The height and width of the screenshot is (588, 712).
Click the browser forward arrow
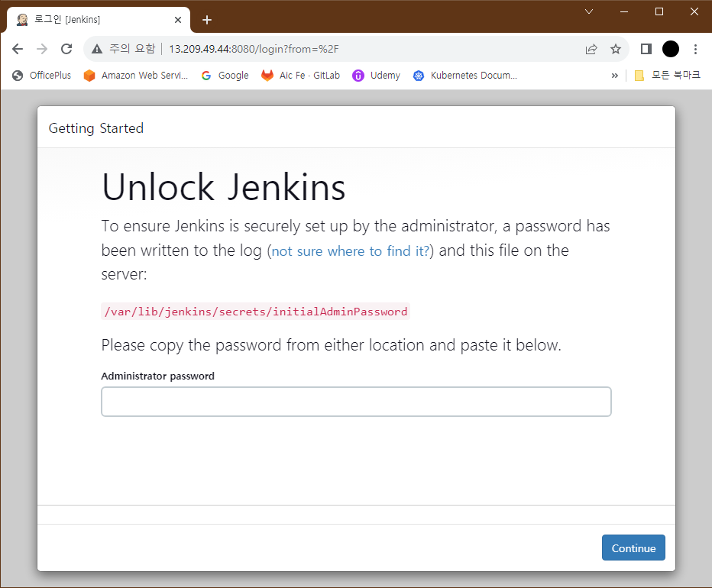click(x=42, y=49)
